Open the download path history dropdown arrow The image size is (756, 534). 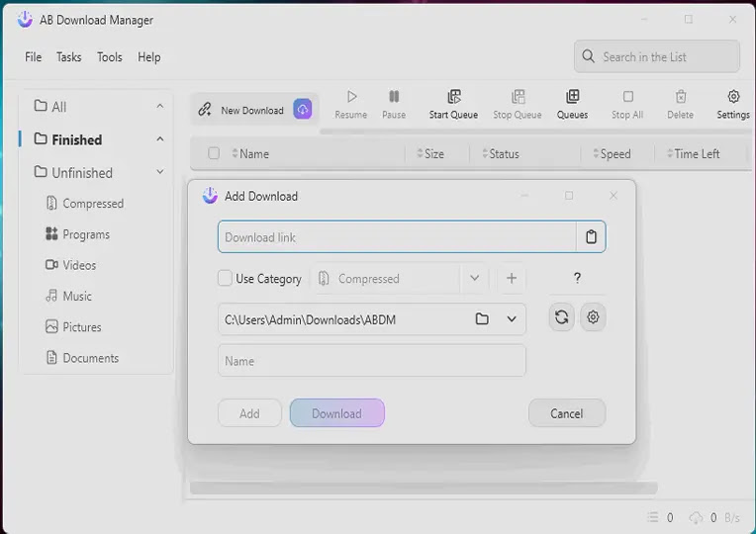512,319
